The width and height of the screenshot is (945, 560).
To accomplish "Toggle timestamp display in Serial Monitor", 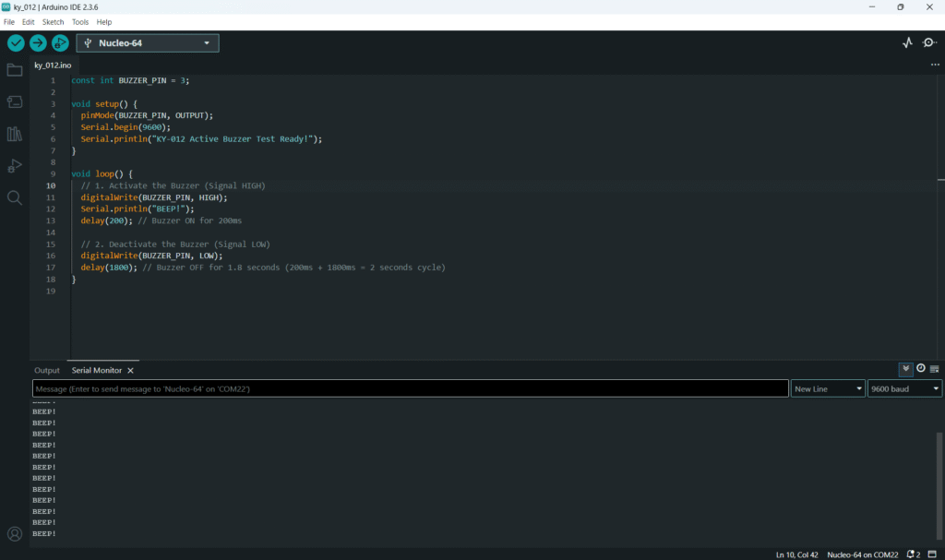I will pyautogui.click(x=920, y=368).
